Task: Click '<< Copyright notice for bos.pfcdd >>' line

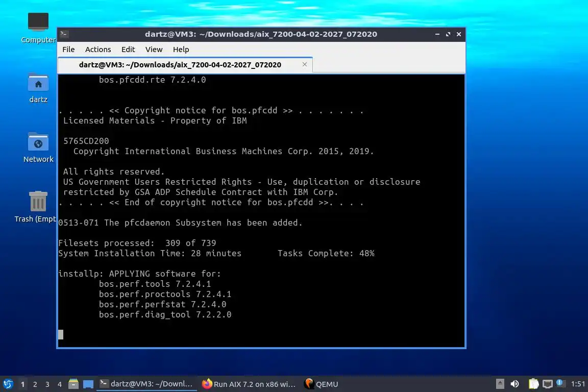Action: point(211,111)
